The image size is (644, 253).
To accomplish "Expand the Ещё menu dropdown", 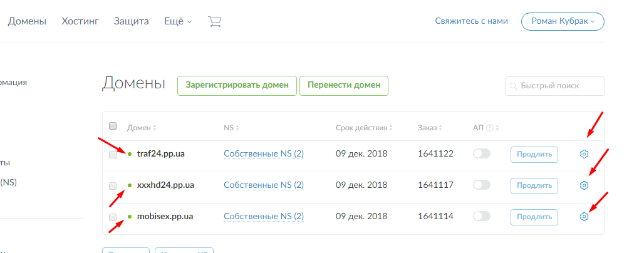I will [178, 21].
